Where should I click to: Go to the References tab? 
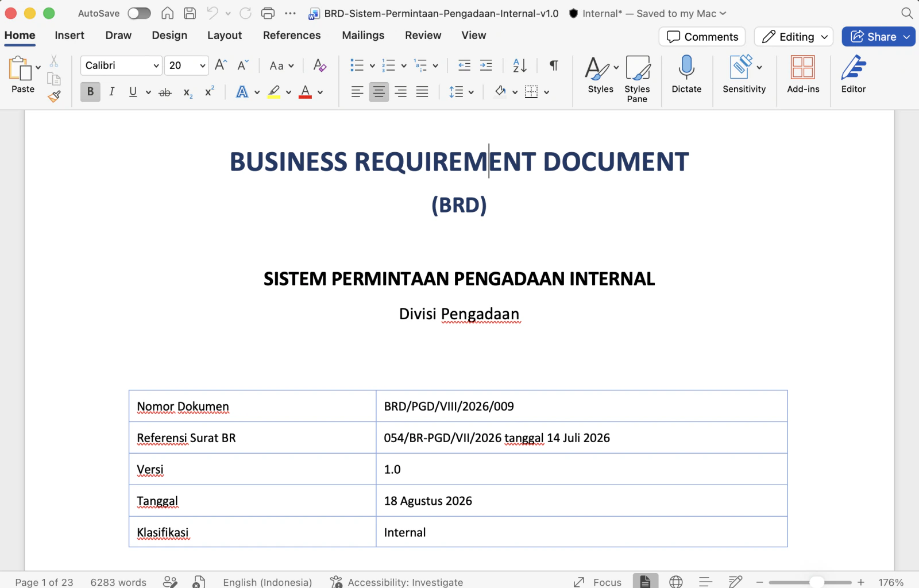coord(292,36)
